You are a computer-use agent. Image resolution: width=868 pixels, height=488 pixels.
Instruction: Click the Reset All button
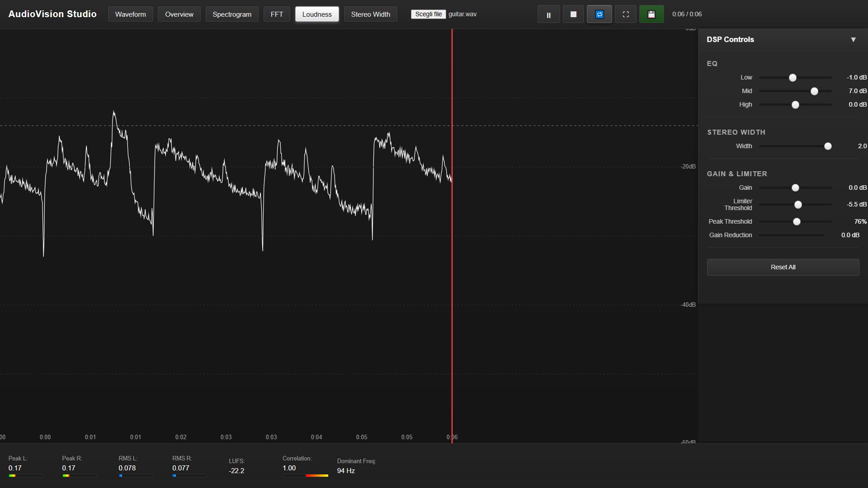[x=783, y=267]
